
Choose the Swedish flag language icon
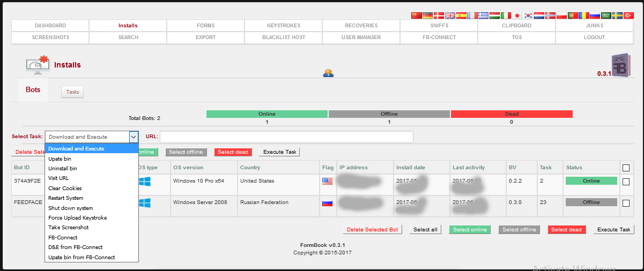point(617,16)
